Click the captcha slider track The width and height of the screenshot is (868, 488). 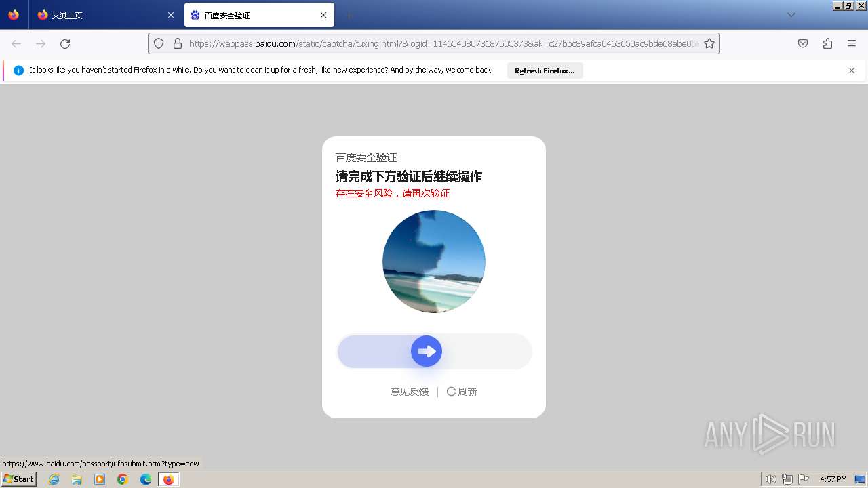434,351
